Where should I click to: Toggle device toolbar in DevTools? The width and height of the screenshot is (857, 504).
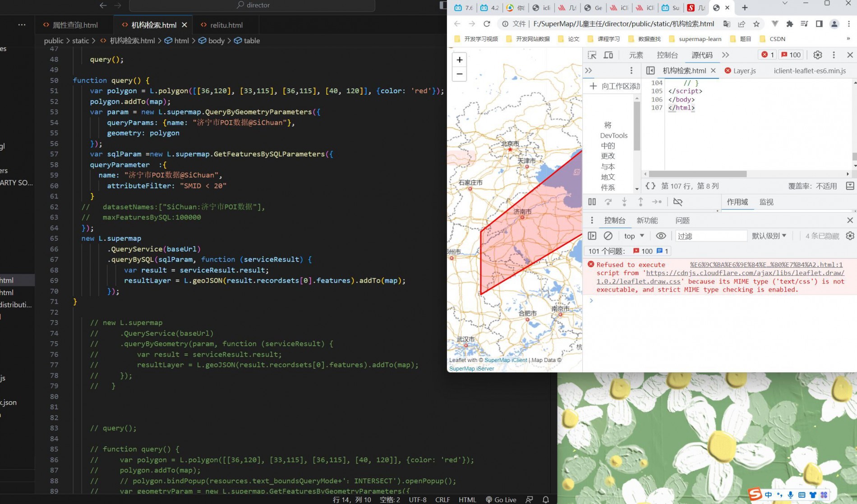tap(608, 55)
